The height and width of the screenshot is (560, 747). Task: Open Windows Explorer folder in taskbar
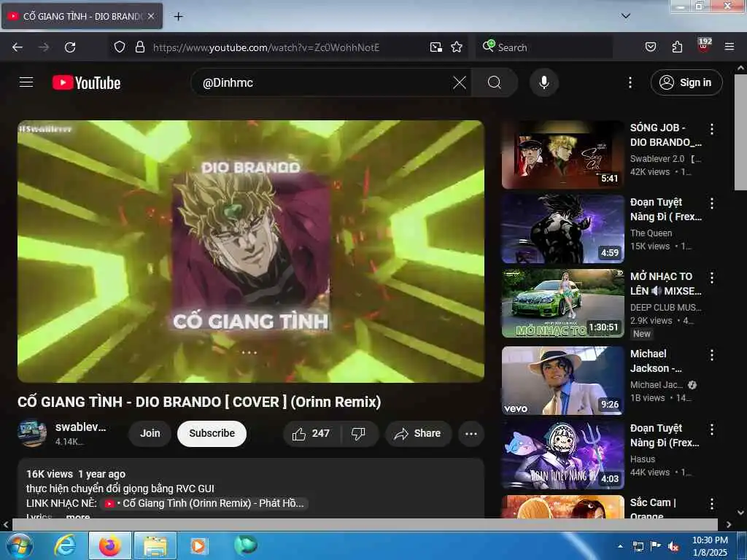click(155, 545)
